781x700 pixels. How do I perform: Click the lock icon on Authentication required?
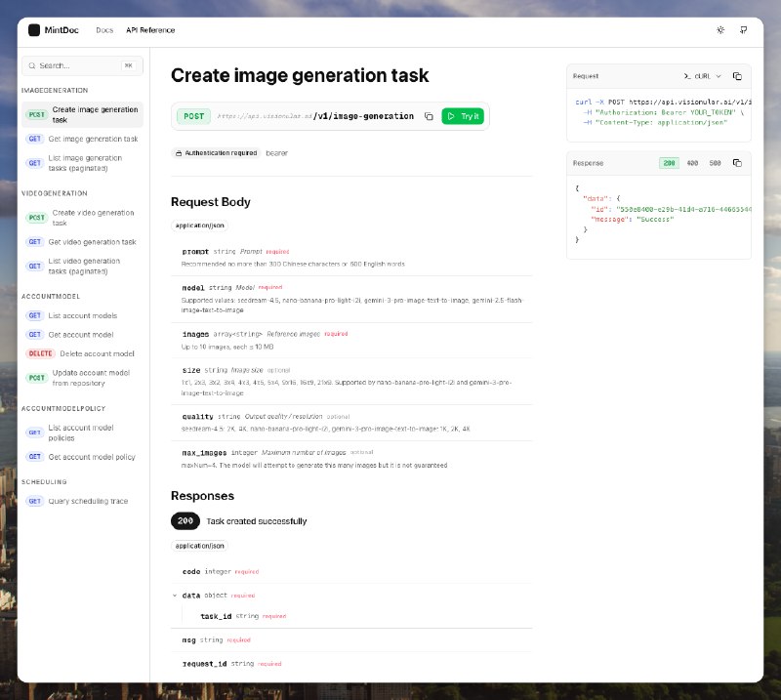179,153
